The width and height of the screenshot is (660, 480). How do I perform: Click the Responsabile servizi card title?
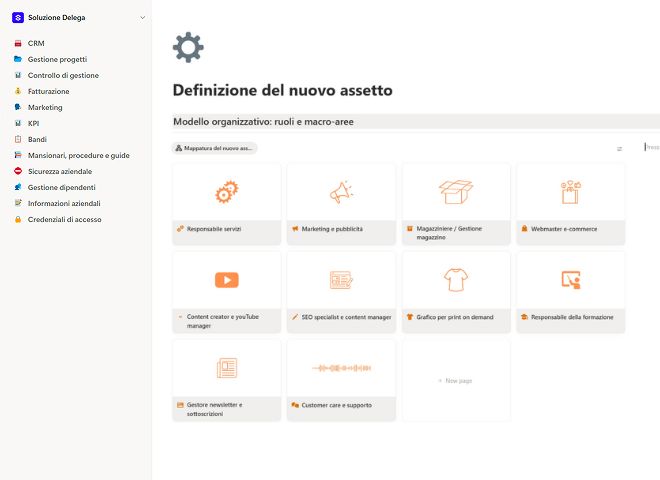coord(214,229)
